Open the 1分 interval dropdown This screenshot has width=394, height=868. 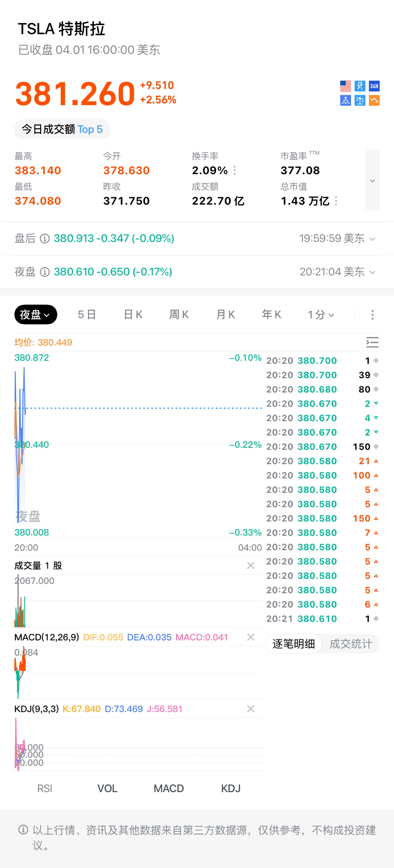320,315
